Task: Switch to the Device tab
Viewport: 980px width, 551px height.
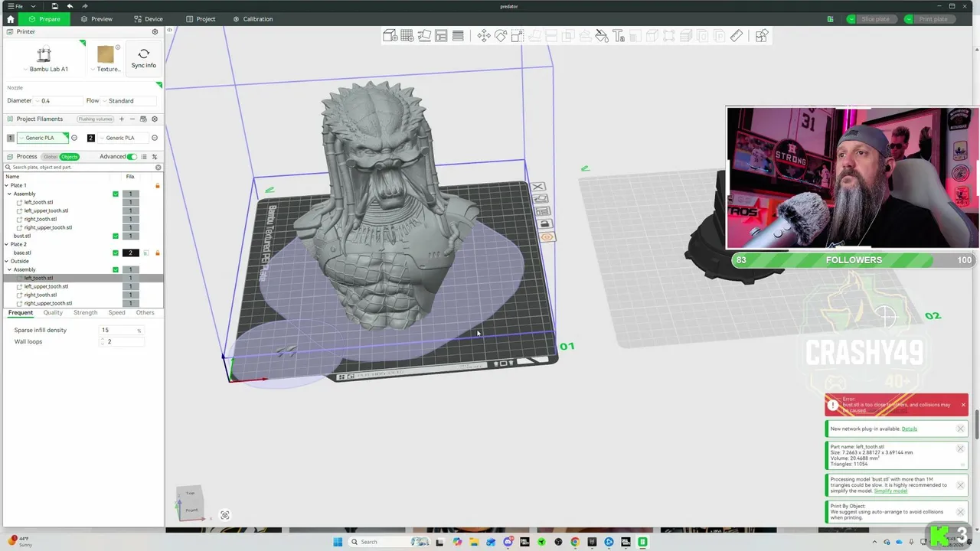Action: coord(149,19)
